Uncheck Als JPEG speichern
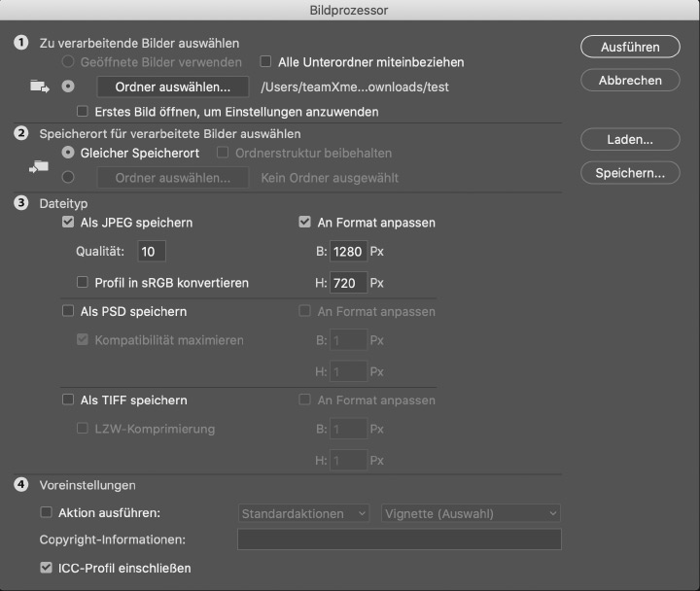This screenshot has height=591, width=700. point(68,222)
